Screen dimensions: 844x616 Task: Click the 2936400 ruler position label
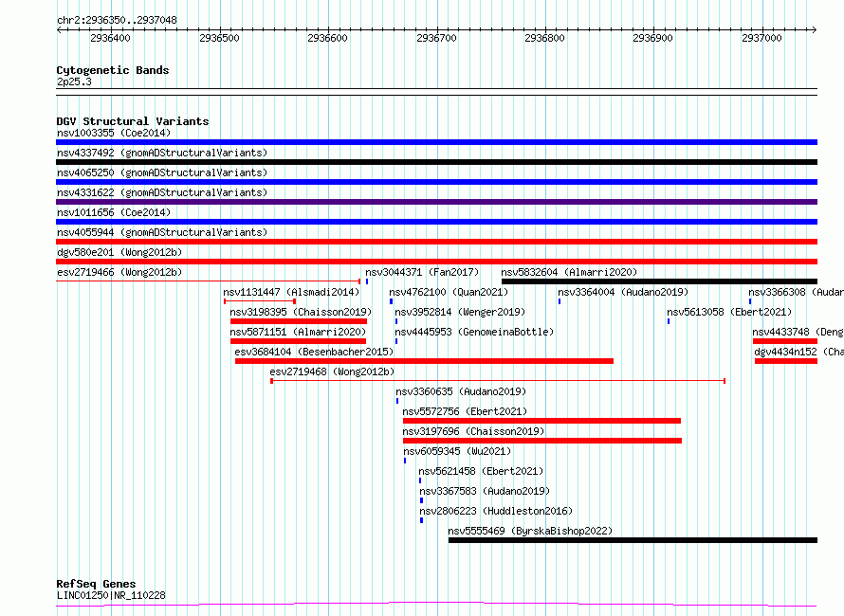110,38
